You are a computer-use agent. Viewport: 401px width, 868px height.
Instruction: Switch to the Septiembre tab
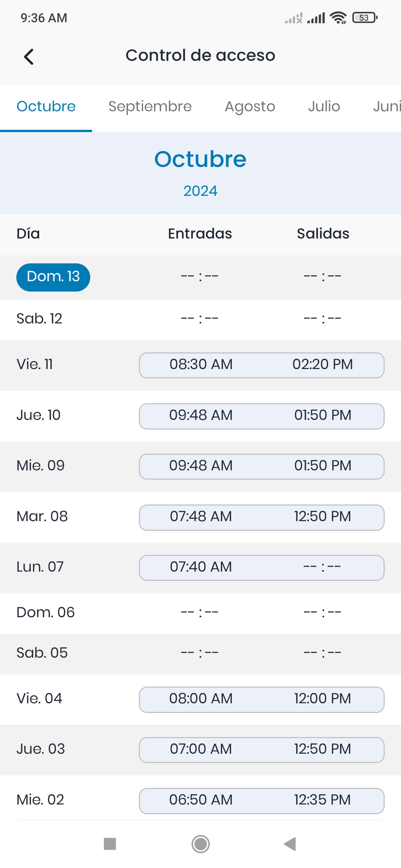[x=150, y=106]
